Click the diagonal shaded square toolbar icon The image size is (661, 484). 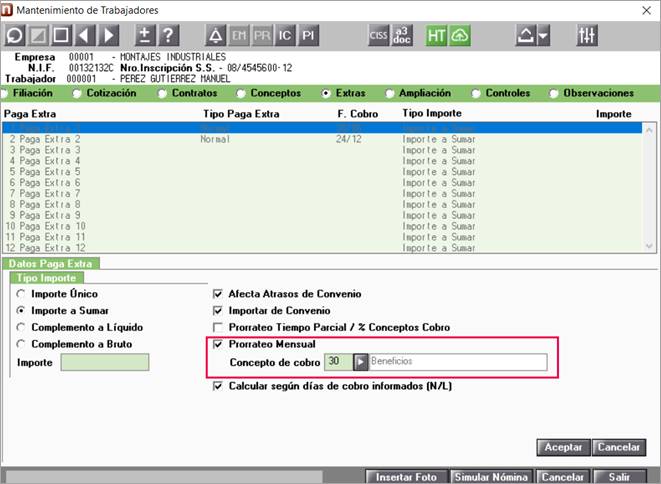click(x=38, y=35)
